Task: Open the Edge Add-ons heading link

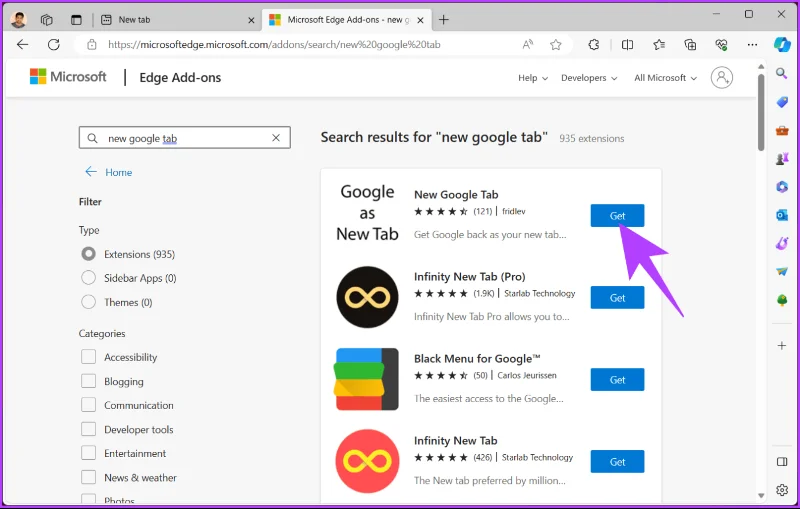Action: point(180,78)
